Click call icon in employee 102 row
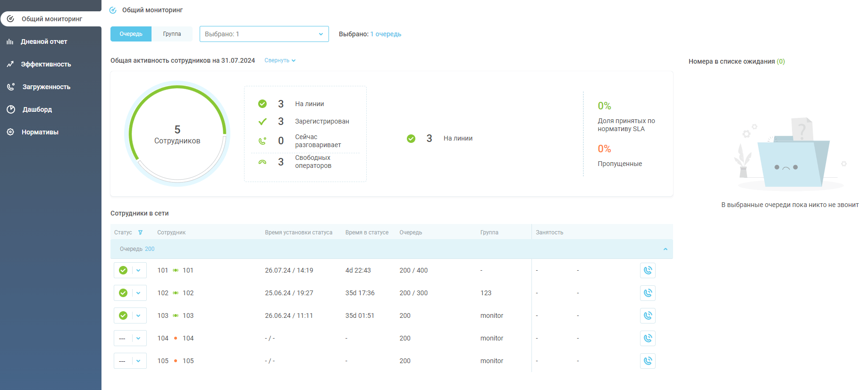The image size is (868, 390). point(648,293)
